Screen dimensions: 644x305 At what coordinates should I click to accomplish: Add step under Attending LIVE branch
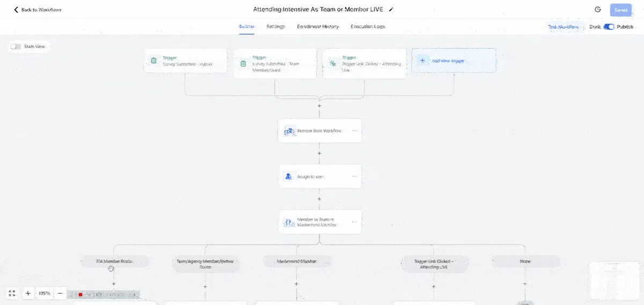click(434, 286)
